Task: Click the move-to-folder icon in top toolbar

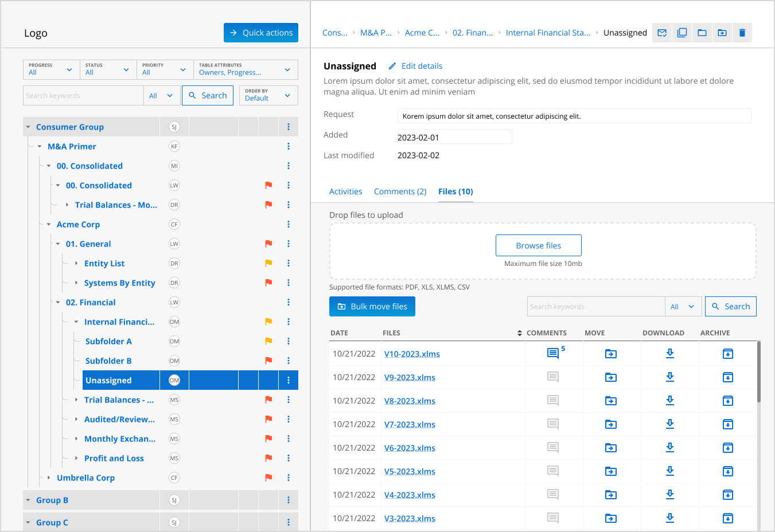Action: [x=722, y=33]
